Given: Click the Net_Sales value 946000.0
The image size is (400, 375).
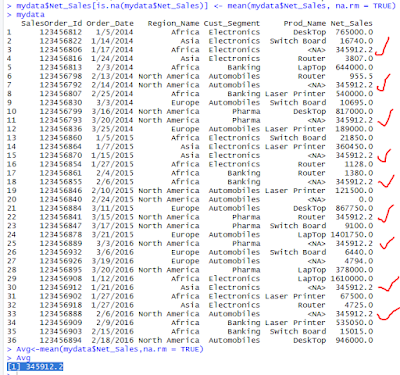Looking at the screenshot, I should (x=354, y=340).
